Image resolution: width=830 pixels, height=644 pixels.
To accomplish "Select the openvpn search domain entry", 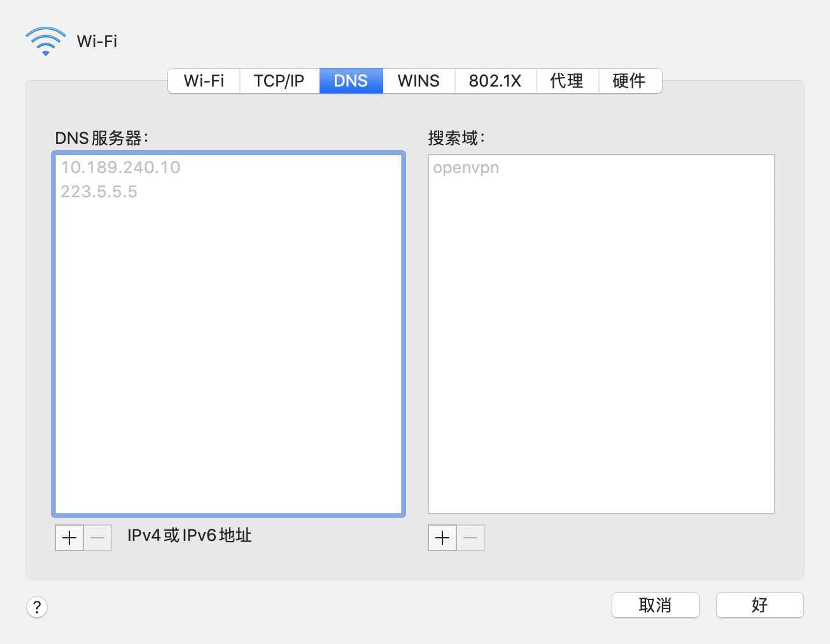I will [601, 168].
